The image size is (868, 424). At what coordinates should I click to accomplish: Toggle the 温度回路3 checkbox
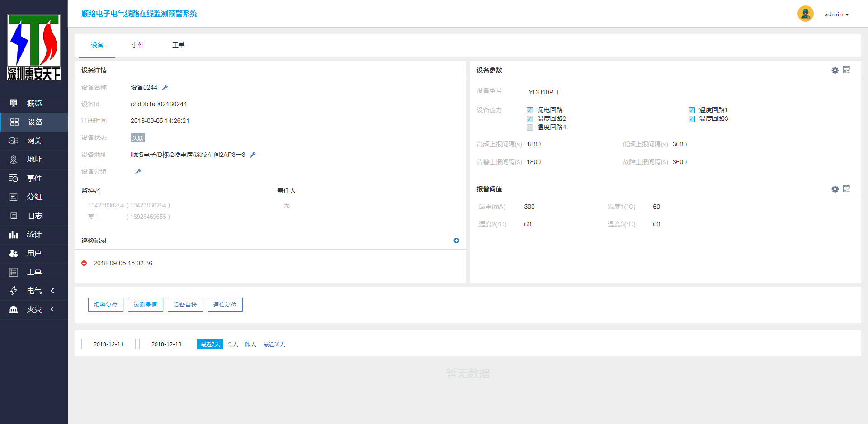[692, 119]
